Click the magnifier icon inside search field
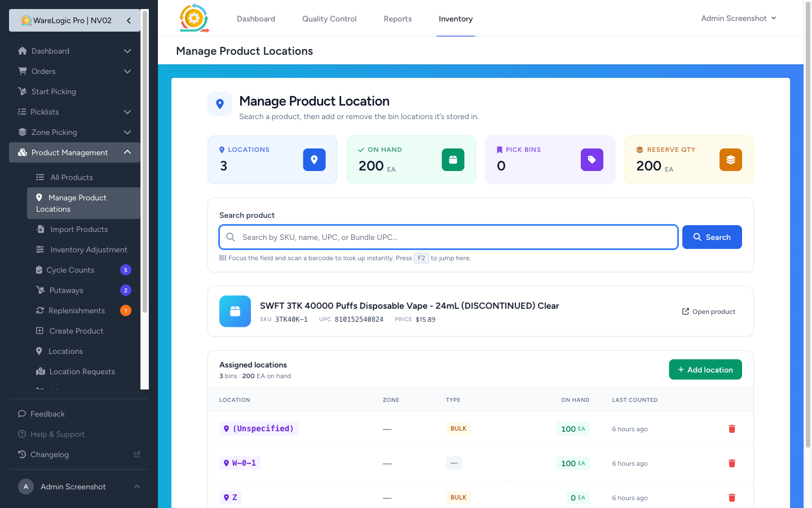Screen dimensions: 812x508 tap(231, 237)
